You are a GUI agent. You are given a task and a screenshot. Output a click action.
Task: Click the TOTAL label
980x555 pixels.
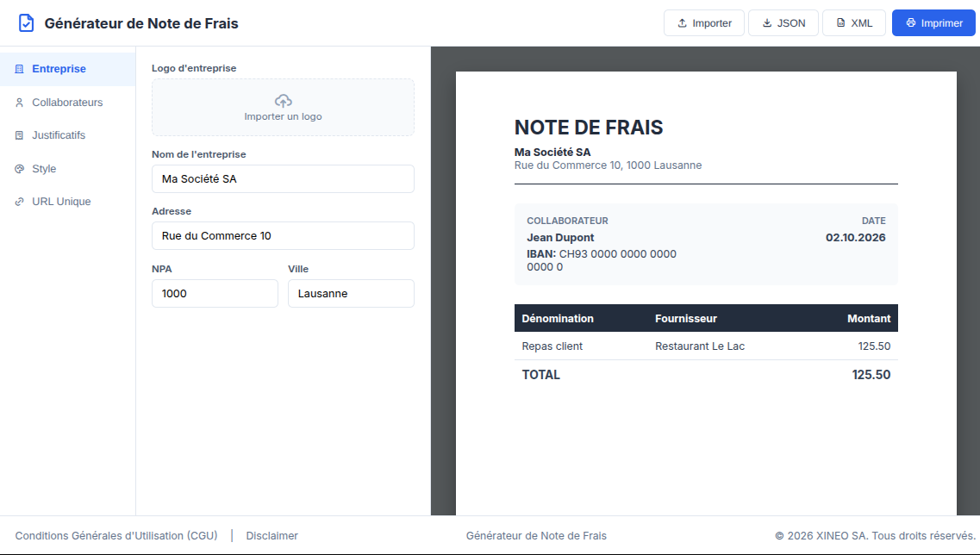541,375
